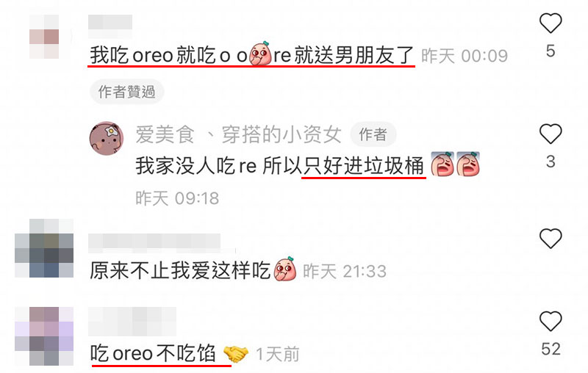Open username 爱美食、穿搭的小资女

tap(238, 134)
